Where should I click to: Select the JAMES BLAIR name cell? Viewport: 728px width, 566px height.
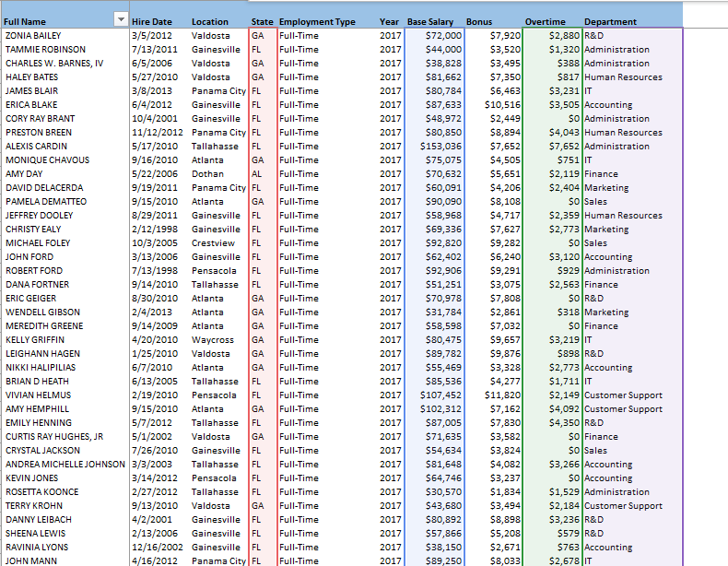[x=31, y=91]
